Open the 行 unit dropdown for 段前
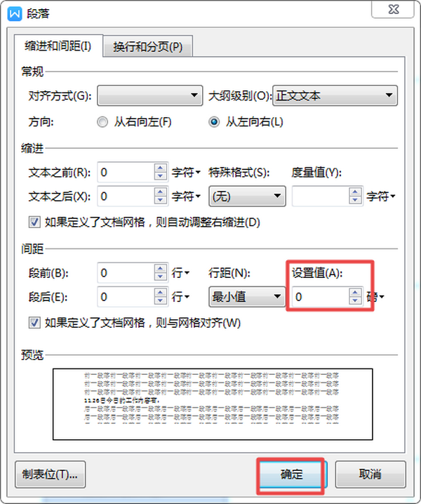Image resolution: width=421 pixels, height=504 pixels. click(x=180, y=273)
